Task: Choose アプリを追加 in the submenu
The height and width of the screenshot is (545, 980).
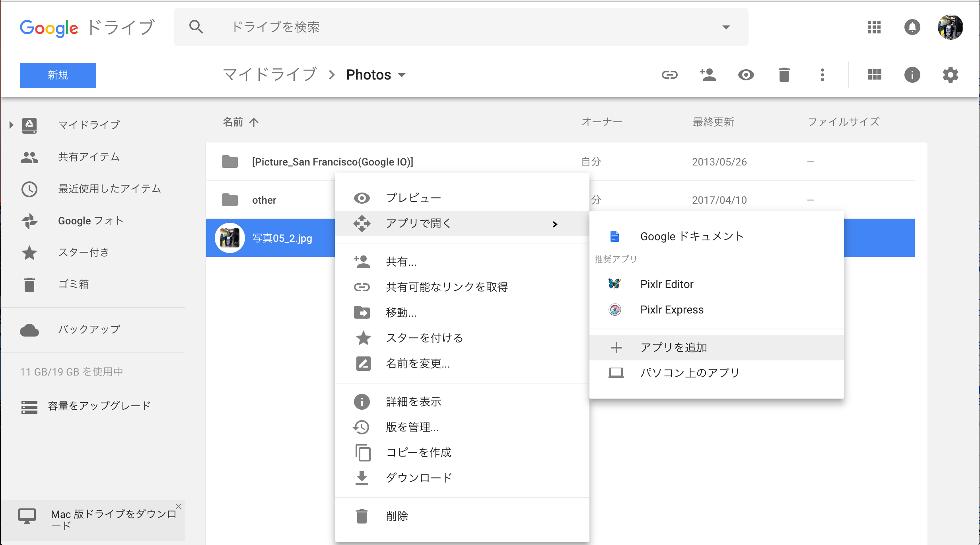Action: [x=716, y=348]
